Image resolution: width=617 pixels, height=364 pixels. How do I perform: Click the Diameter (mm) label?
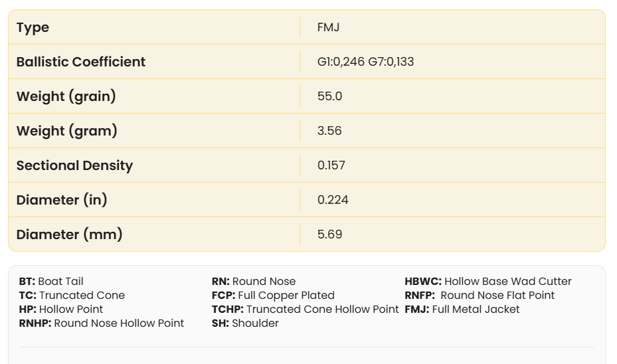(69, 234)
